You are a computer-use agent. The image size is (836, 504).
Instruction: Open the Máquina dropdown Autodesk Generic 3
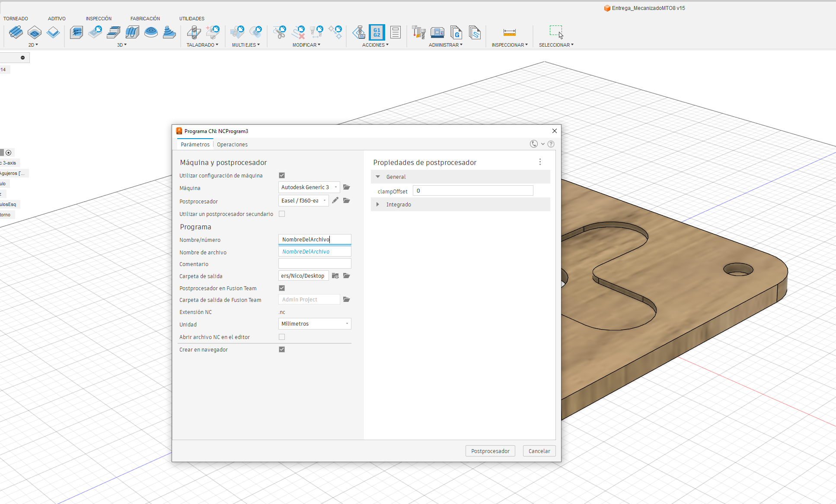(x=309, y=187)
